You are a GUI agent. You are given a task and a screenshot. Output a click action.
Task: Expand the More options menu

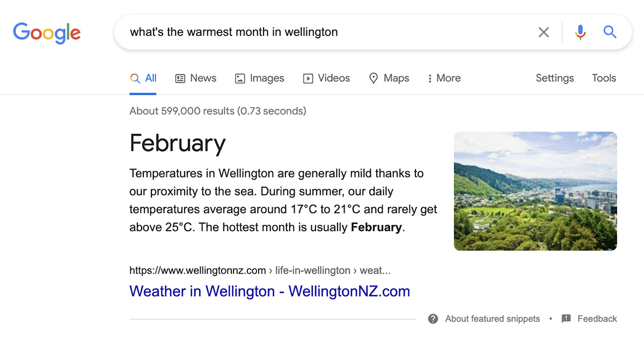pos(444,78)
